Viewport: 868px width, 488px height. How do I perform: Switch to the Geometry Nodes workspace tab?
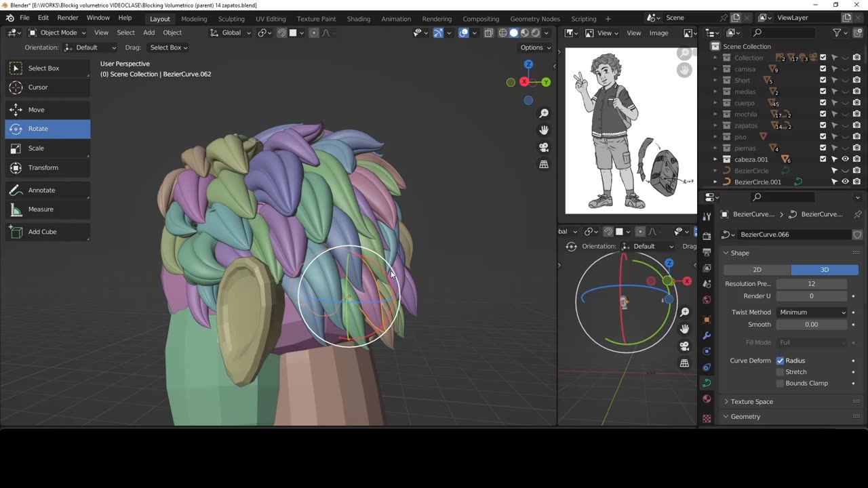tap(535, 19)
